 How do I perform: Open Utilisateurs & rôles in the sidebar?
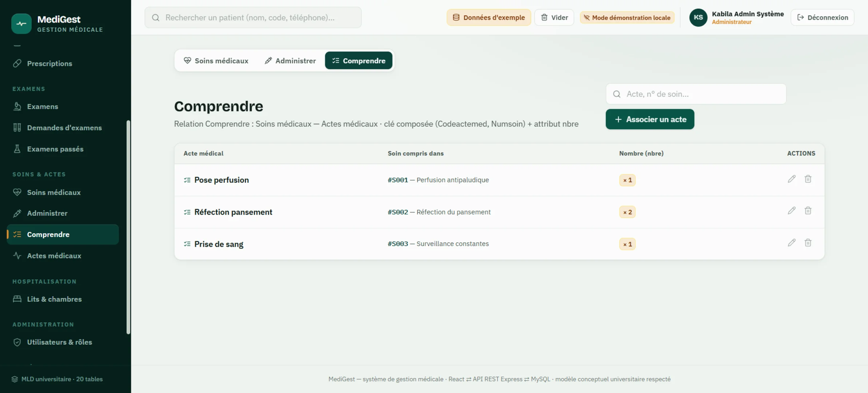(x=63, y=342)
